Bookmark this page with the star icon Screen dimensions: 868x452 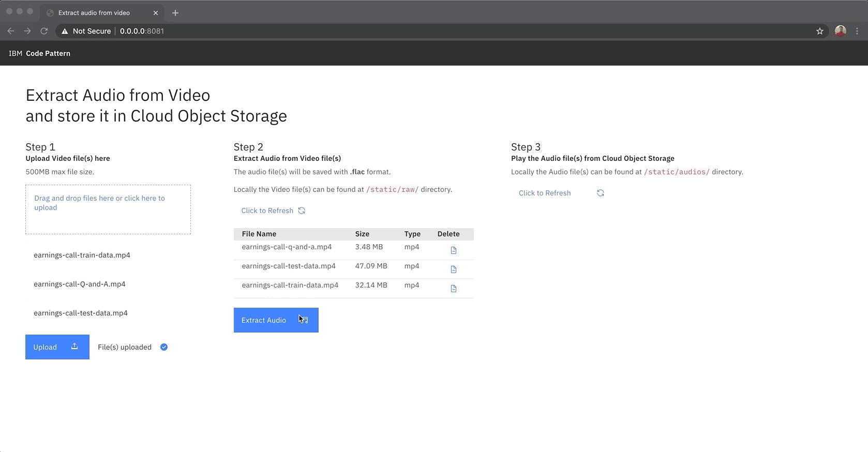point(820,31)
